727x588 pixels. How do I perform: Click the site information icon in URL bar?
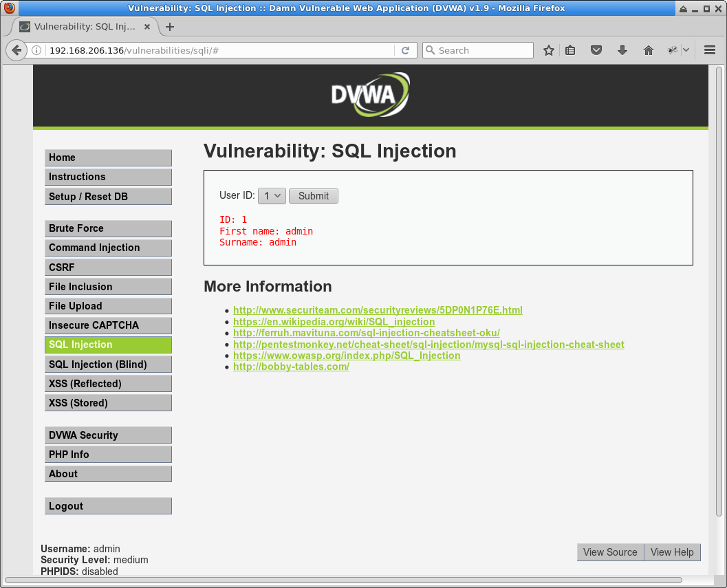click(36, 50)
